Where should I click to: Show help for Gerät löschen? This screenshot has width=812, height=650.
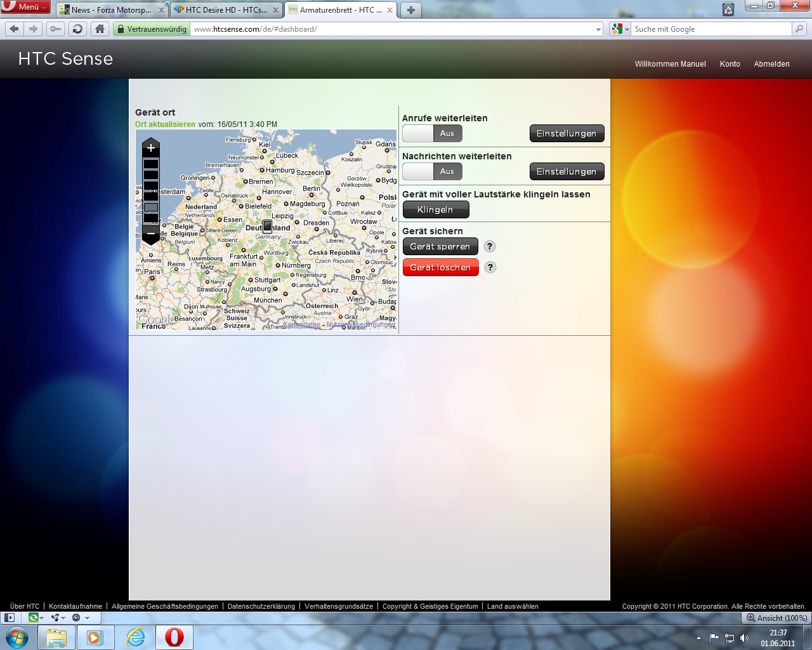(x=490, y=267)
